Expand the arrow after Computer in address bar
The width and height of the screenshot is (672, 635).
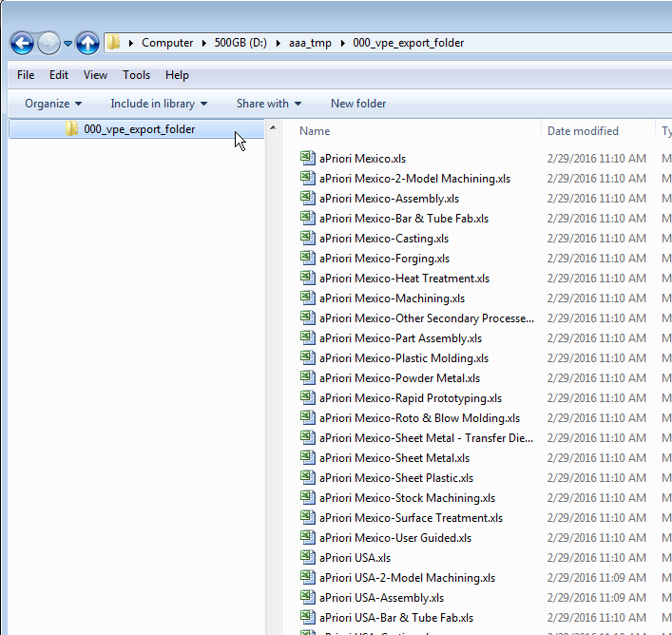point(204,43)
